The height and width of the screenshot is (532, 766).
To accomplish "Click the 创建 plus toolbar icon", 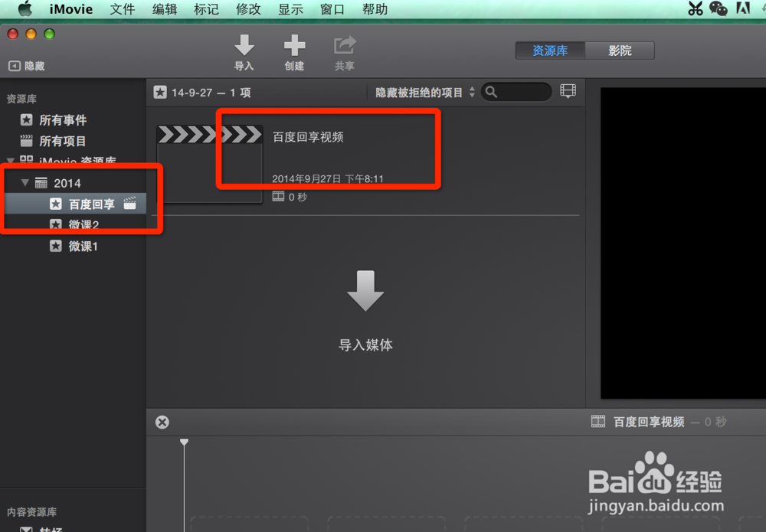I will [295, 45].
